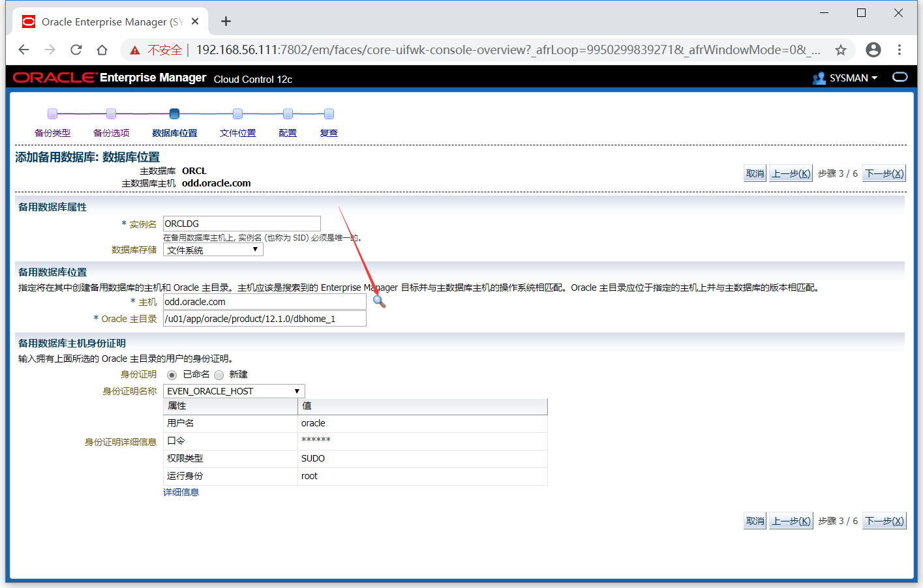923x588 pixels.
Task: Click the top 下一步(X) button
Action: [885, 173]
